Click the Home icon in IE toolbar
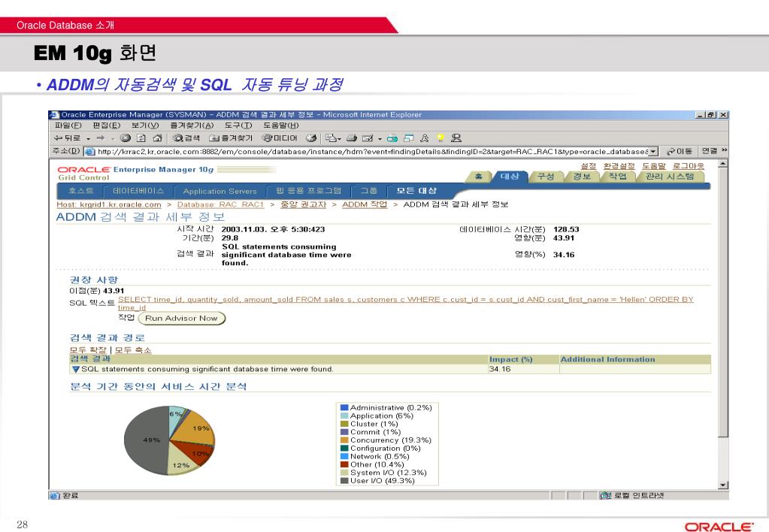The image size is (769, 532). point(157,138)
